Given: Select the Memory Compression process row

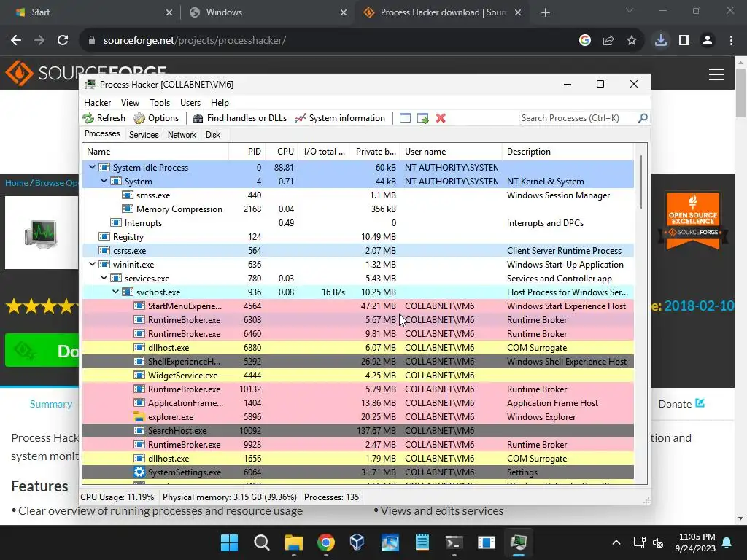Looking at the screenshot, I should (x=357, y=209).
